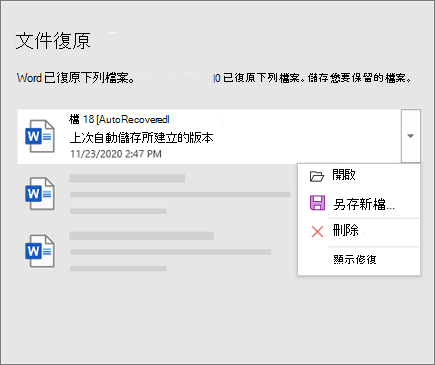Click the second file's long middle placeholder line

coord(180,194)
